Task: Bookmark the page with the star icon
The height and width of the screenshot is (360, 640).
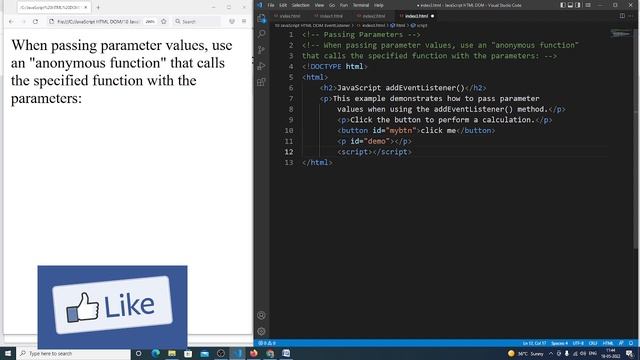Action: 164,21
